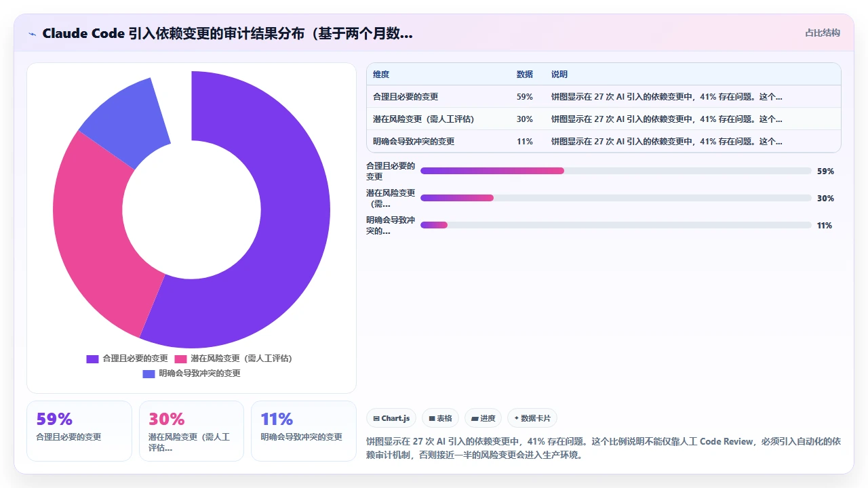Click the 占比结构 label in the header

click(823, 33)
